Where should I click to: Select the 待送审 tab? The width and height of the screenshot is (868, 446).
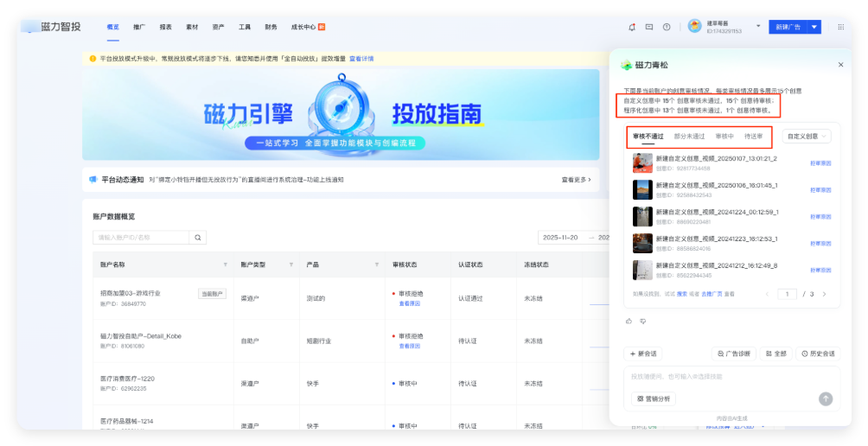point(753,136)
